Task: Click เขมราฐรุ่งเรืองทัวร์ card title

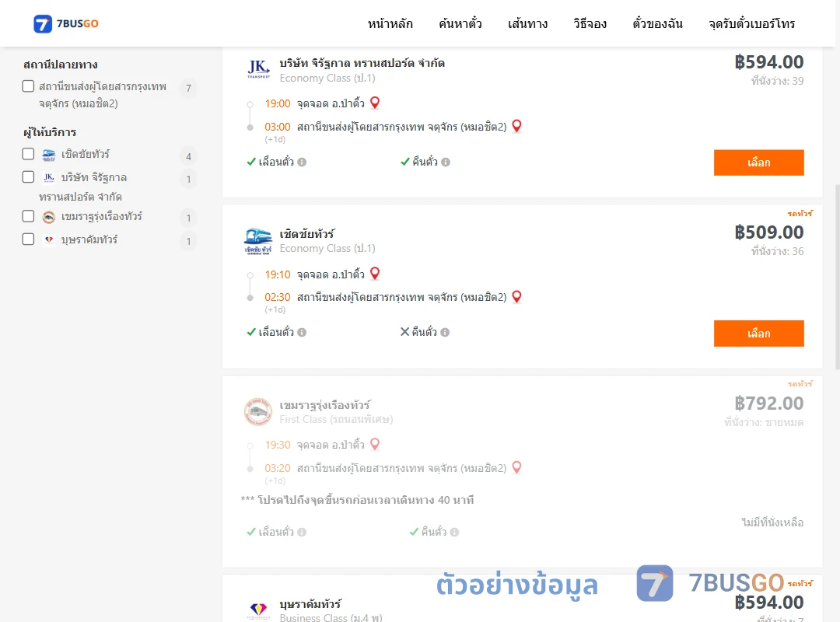Action: click(x=325, y=405)
